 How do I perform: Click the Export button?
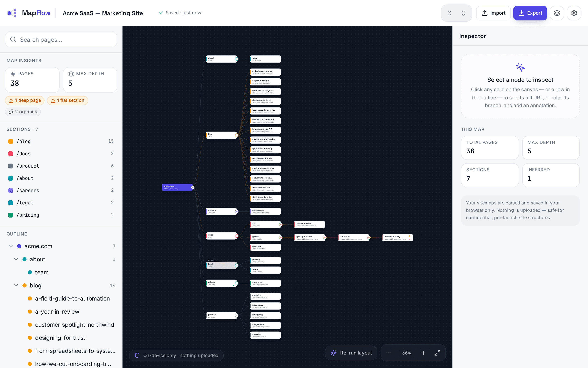point(530,13)
